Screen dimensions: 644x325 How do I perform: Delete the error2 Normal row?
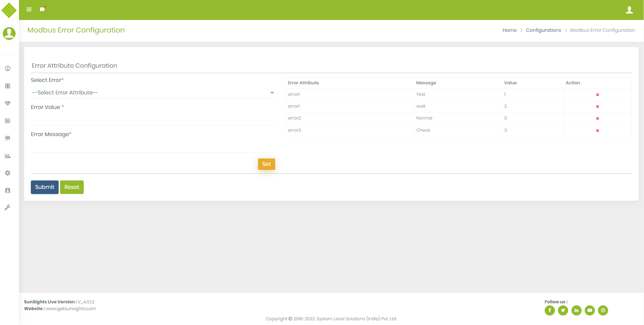click(597, 118)
